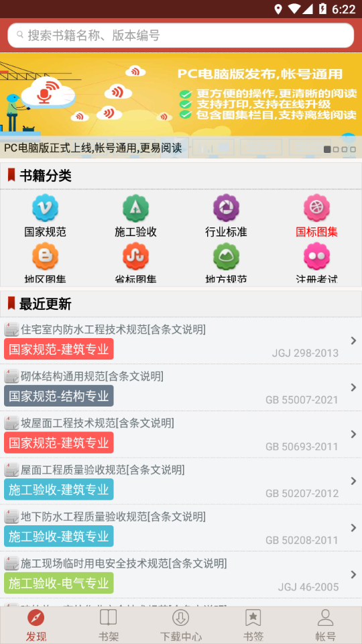362x644 pixels.
Task: Tap the GB 55007-2021 code text
Action: point(302,400)
